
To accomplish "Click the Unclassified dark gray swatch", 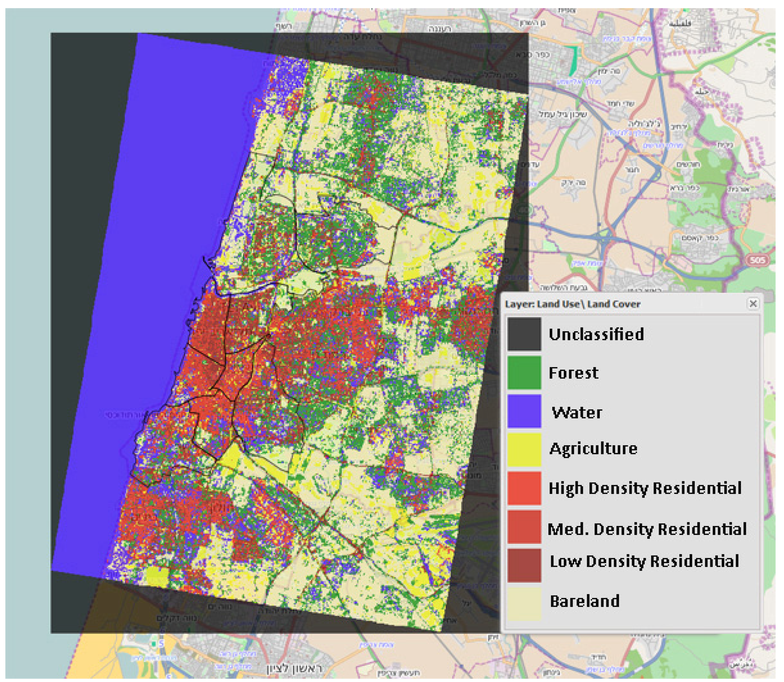I will pyautogui.click(x=524, y=334).
